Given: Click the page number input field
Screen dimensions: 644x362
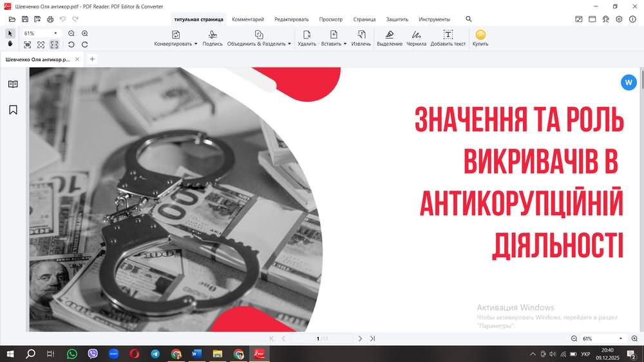Looking at the screenshot, I should click(321, 339).
